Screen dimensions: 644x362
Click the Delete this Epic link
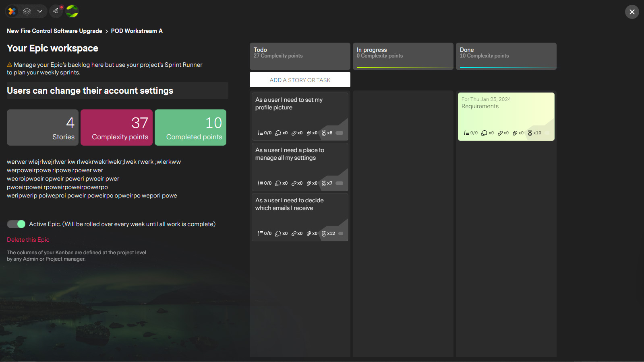[x=28, y=240]
